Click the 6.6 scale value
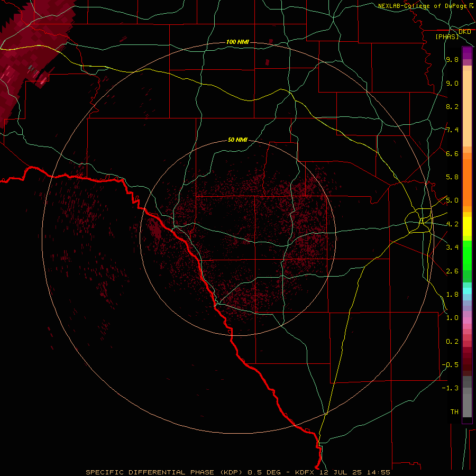The height and width of the screenshot is (476, 476). click(x=452, y=154)
